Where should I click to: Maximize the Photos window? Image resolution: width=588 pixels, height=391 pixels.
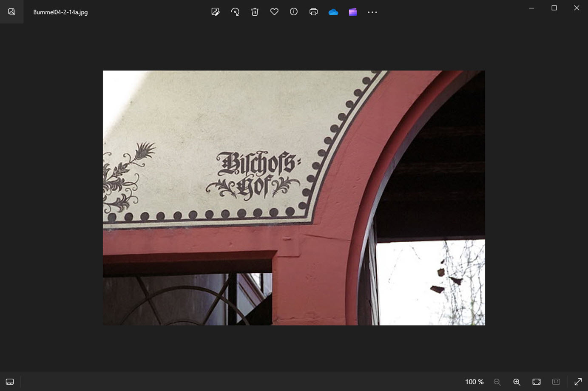[x=554, y=8]
